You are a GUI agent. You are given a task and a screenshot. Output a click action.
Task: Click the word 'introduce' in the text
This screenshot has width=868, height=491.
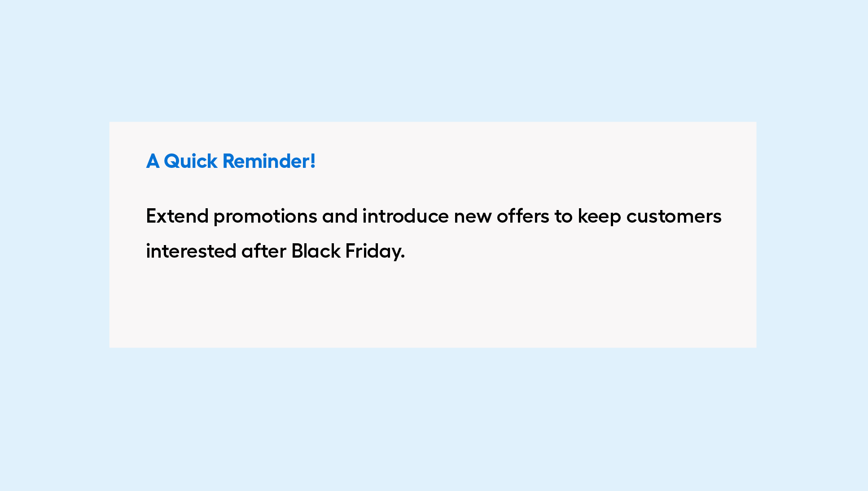[405, 216]
